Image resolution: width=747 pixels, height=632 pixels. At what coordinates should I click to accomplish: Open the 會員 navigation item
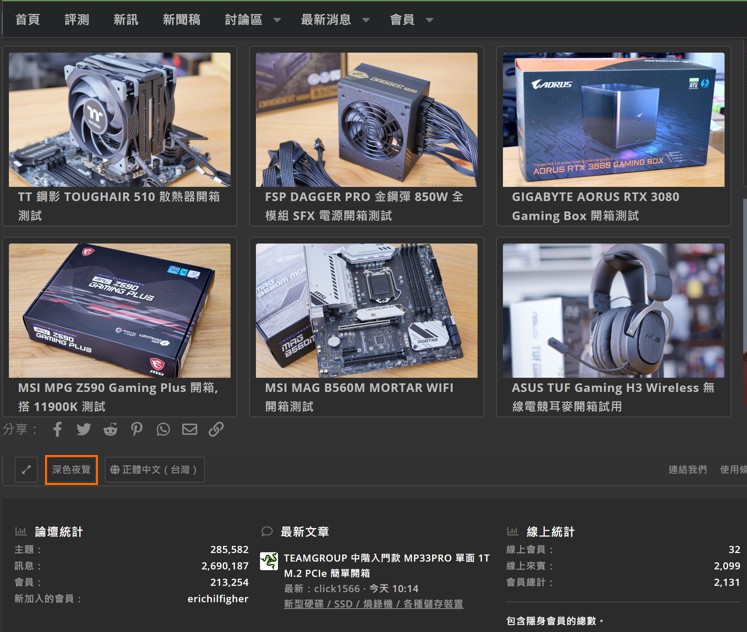pos(402,20)
